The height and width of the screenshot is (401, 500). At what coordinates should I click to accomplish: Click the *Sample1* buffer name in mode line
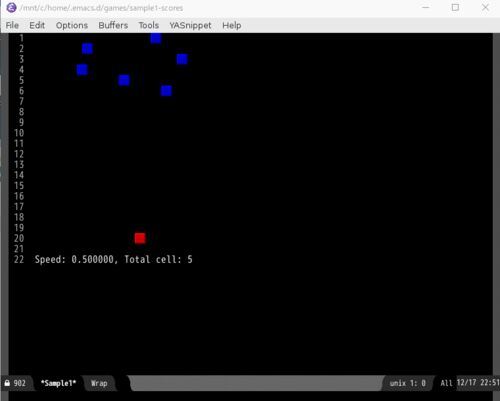pos(58,383)
